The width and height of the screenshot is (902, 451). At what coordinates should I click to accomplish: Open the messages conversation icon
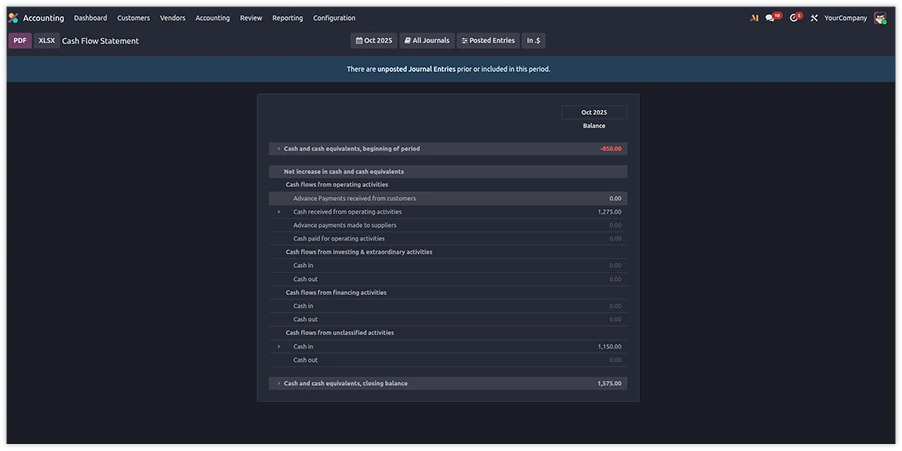[x=771, y=18]
